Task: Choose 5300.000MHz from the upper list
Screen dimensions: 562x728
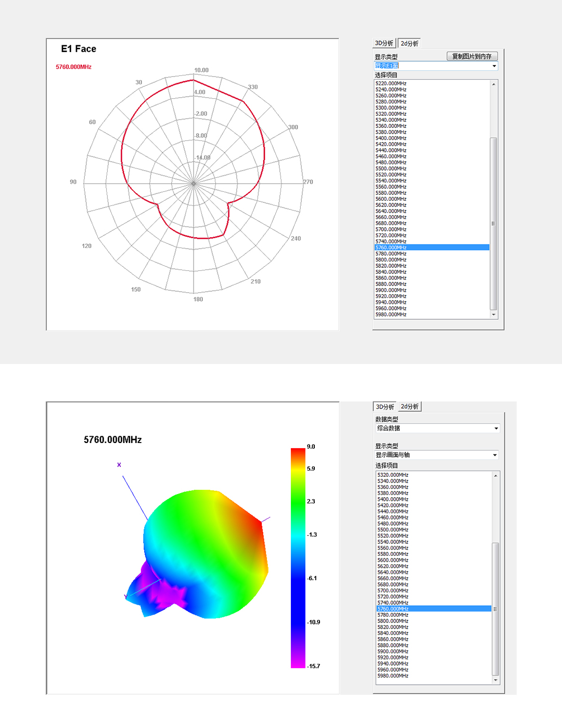Action: [391, 108]
